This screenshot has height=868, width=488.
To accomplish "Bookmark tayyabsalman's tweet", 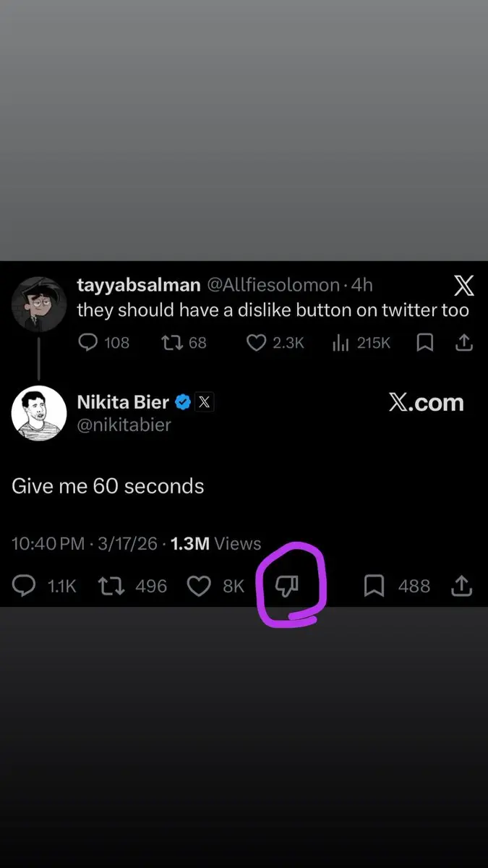I will pos(425,342).
